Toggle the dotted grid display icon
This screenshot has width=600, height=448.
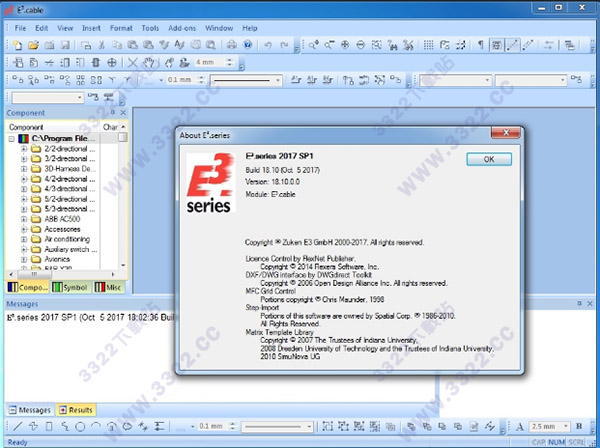point(429,45)
